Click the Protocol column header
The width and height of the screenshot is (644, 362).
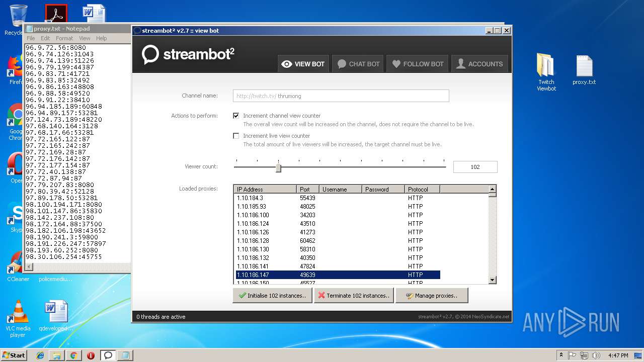tap(422, 189)
